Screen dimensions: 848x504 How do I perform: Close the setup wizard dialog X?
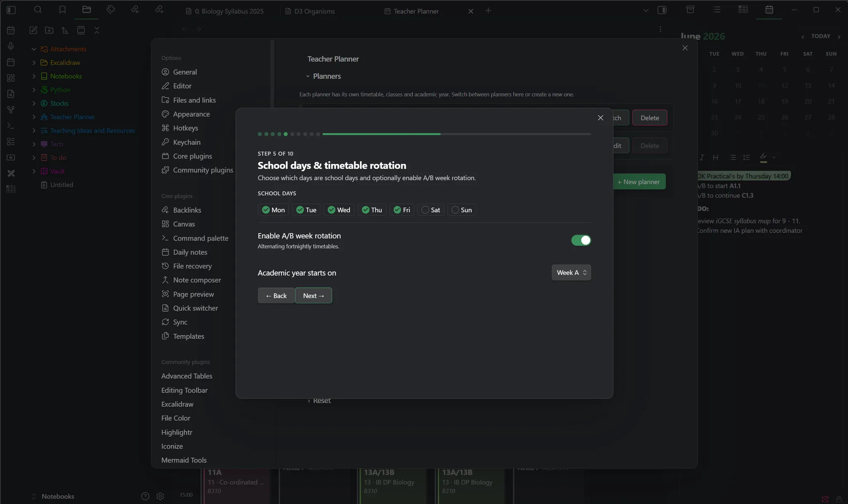(x=600, y=118)
